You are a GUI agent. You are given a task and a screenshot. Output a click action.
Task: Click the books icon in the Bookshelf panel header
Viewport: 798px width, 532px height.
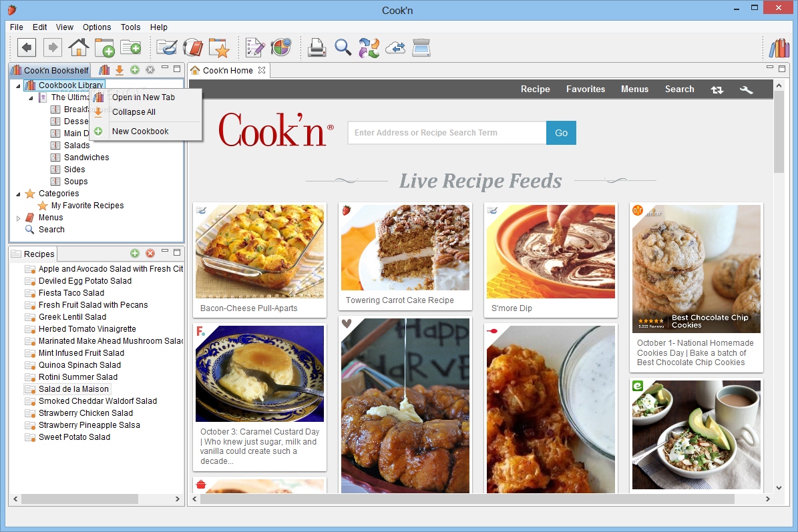[x=104, y=69]
